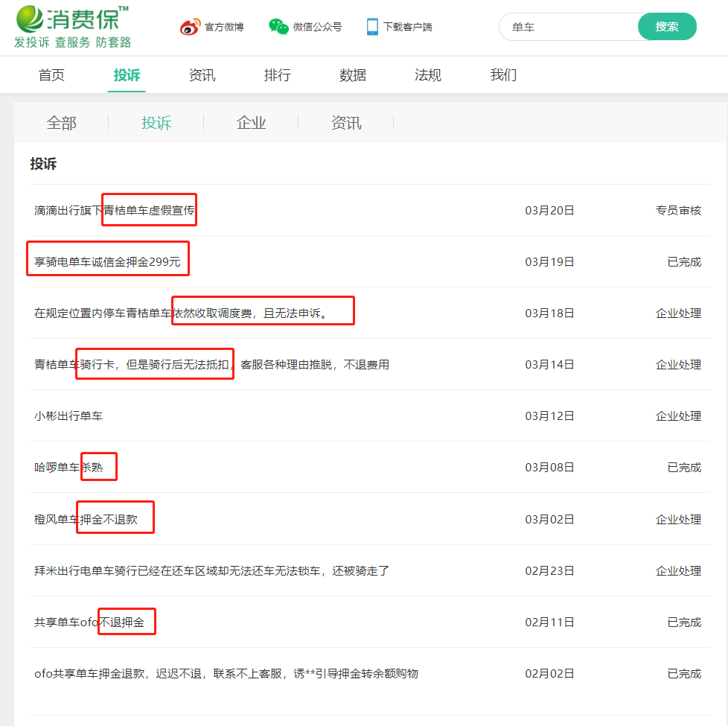Viewport: 728px width, 726px height.
Task: Click the bold 投诉 section heading
Action: click(x=43, y=164)
